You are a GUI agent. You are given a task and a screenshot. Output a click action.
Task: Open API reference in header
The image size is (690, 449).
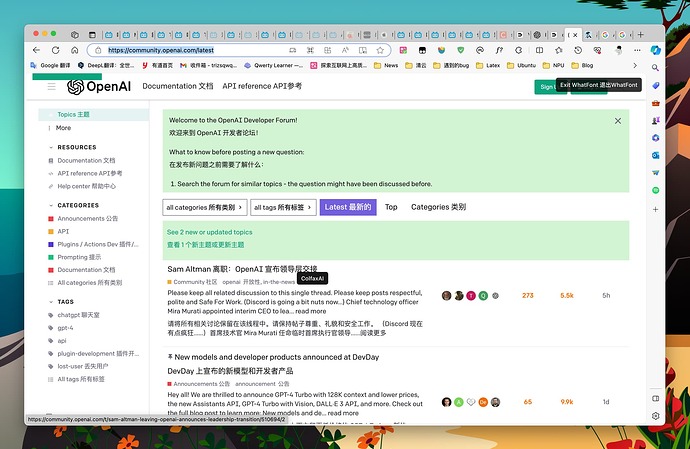tap(262, 86)
